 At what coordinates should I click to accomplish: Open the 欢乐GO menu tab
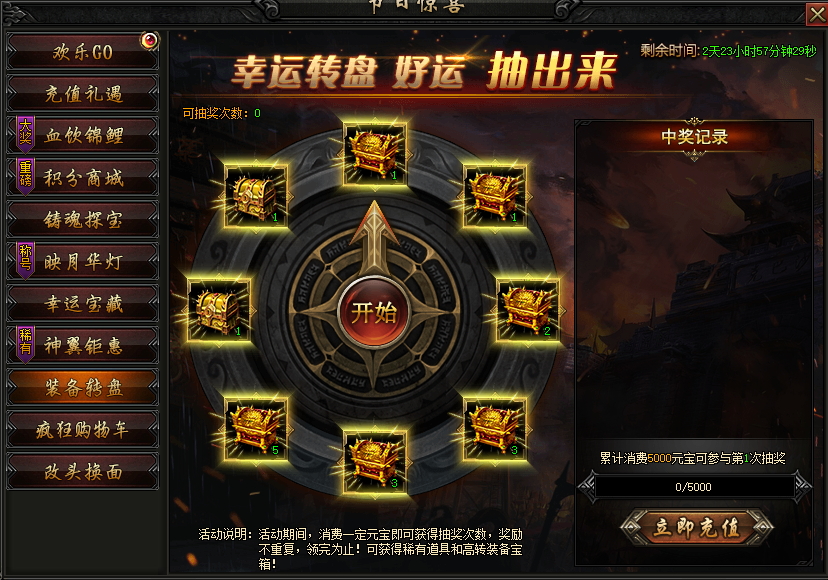click(x=82, y=52)
